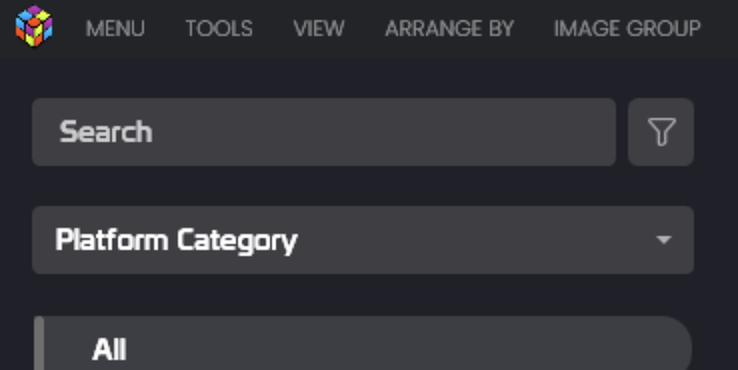Open the ARRANGE BY menu
Screen dimensions: 738x370
pos(449,29)
